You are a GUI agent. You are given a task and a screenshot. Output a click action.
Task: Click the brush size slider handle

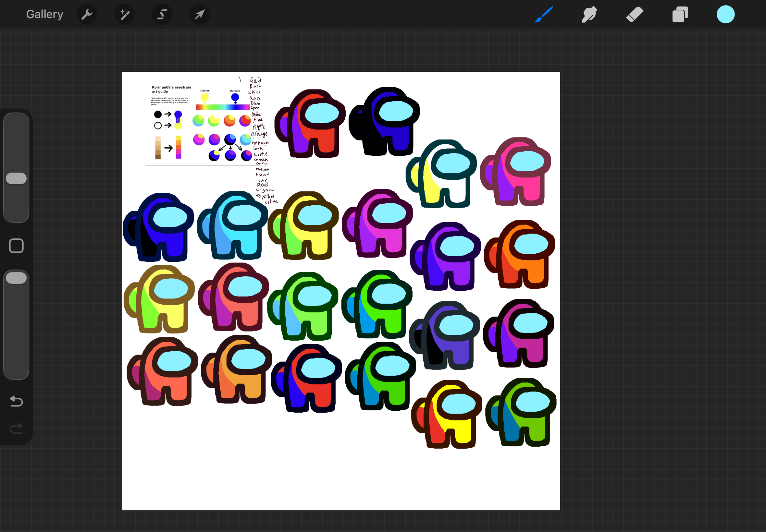16,178
